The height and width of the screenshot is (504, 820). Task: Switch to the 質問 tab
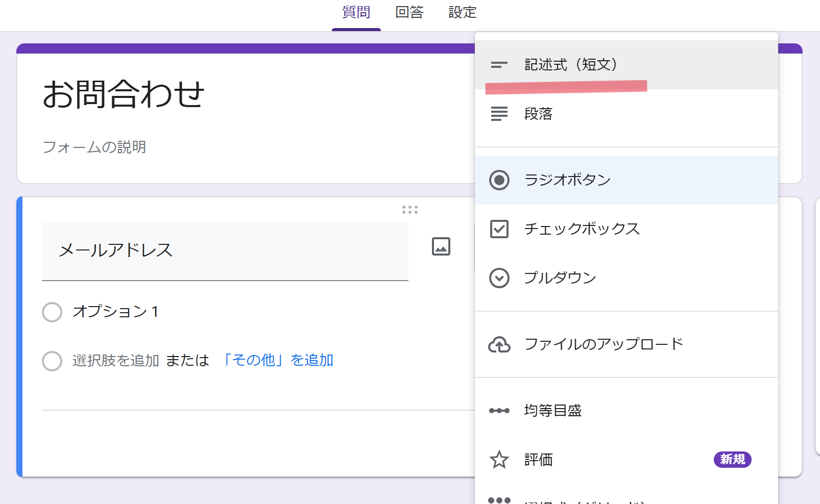coord(356,12)
